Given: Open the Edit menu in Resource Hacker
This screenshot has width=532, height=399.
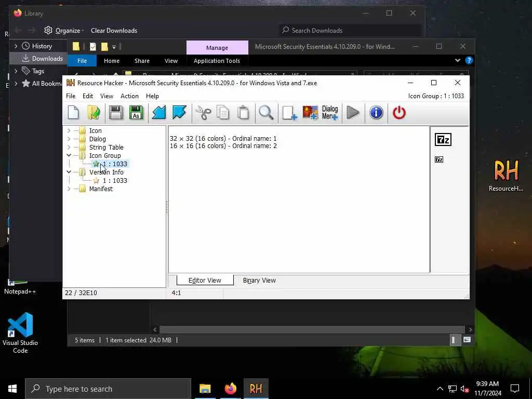Looking at the screenshot, I should (87, 96).
